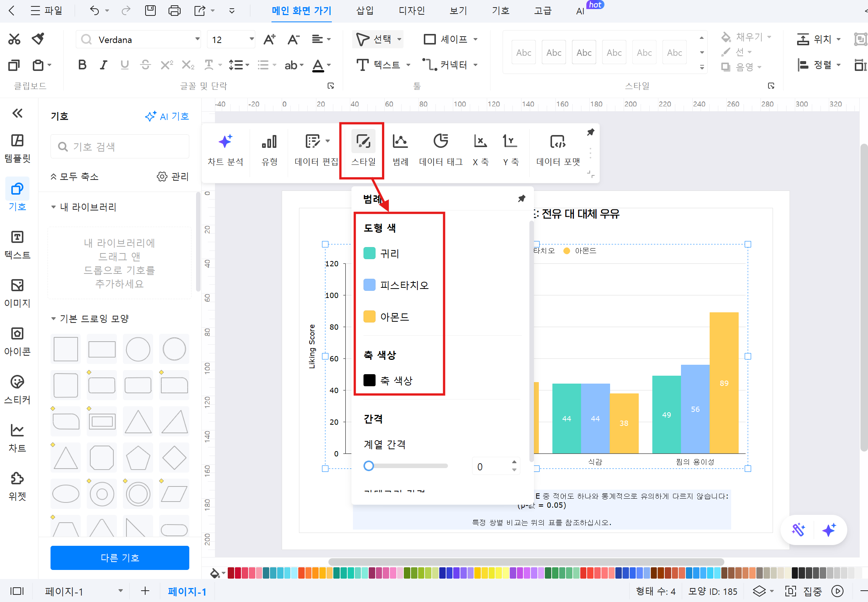Open the 위치 position button

coord(818,39)
